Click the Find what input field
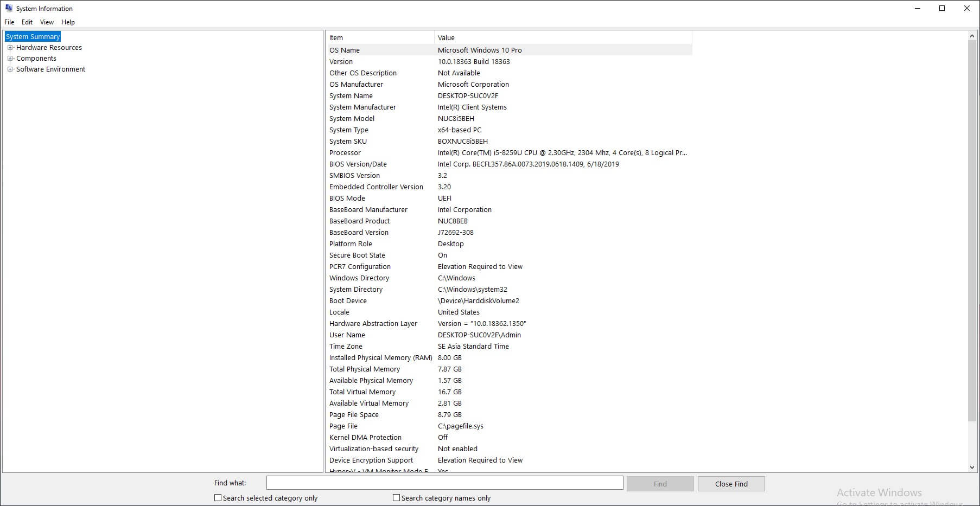 (444, 483)
